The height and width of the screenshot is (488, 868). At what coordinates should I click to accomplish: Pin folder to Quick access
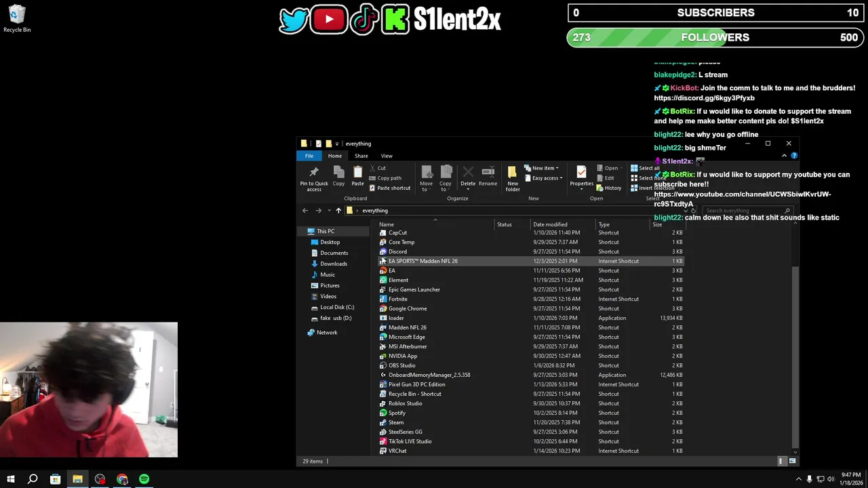[x=314, y=178]
